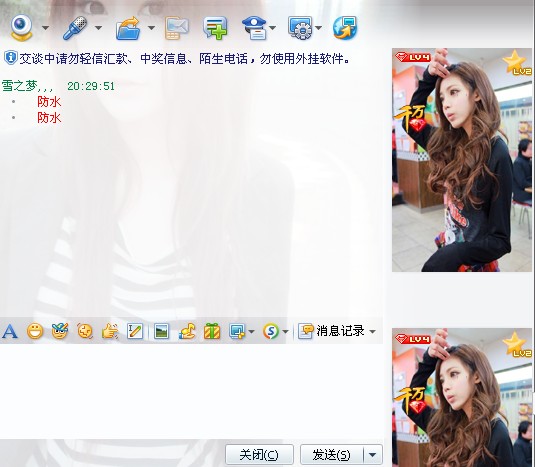Click the second 防水 message
The width and height of the screenshot is (535, 467).
pyautogui.click(x=49, y=118)
